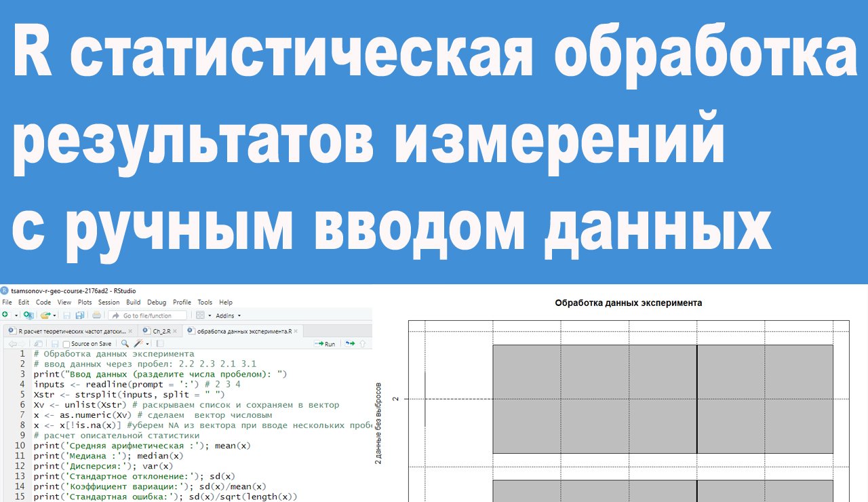Open the Build menu
Screen dimensions: 868x502
tap(134, 303)
